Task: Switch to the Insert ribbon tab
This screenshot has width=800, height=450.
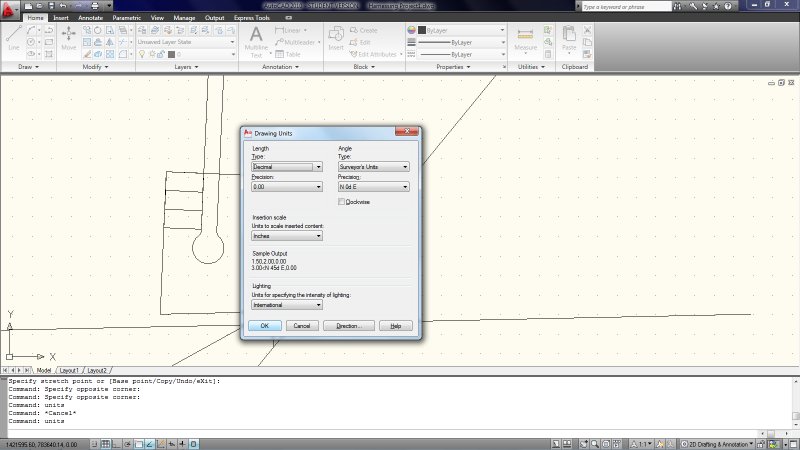Action: tap(61, 17)
